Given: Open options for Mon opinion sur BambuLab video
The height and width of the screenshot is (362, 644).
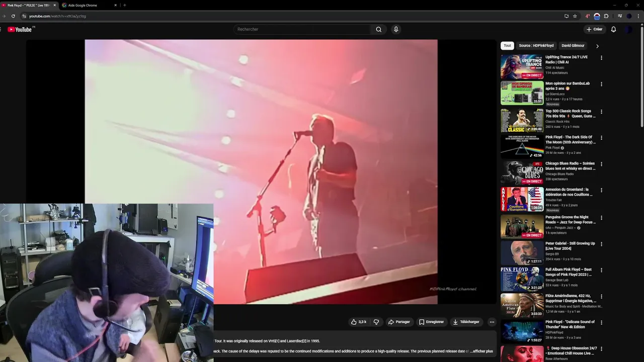Looking at the screenshot, I should coord(601,84).
